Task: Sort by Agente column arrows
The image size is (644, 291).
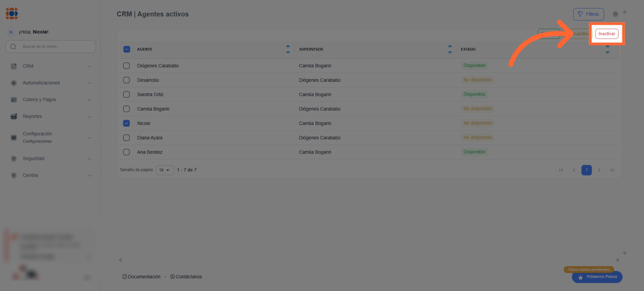Action: coord(288,49)
